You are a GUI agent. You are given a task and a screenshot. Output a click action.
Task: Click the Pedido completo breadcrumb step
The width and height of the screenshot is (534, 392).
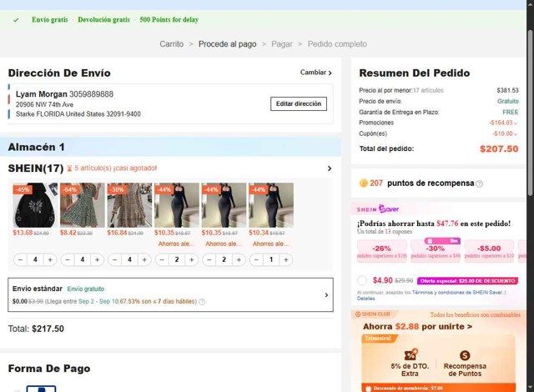pos(337,44)
